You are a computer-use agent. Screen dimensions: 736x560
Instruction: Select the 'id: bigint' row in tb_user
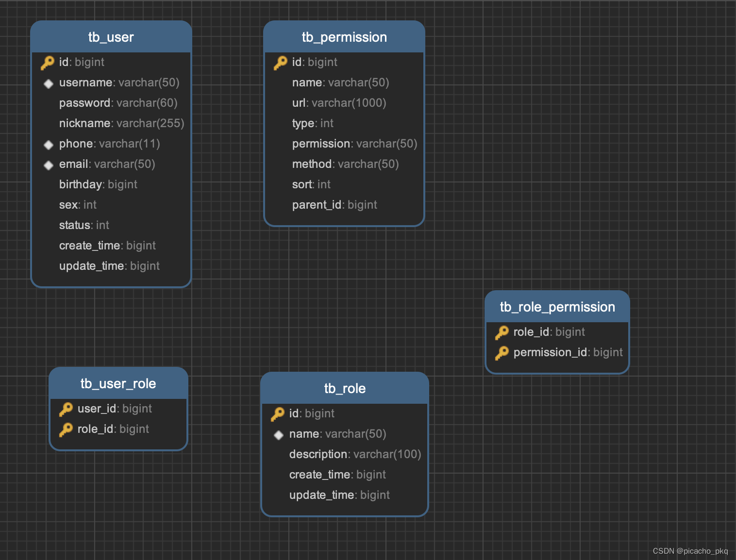[111, 62]
